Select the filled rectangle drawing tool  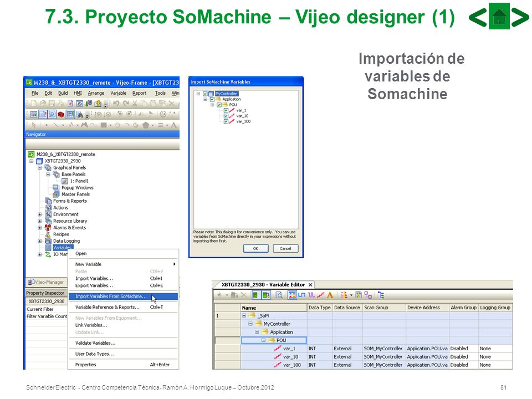pyautogui.click(x=104, y=125)
